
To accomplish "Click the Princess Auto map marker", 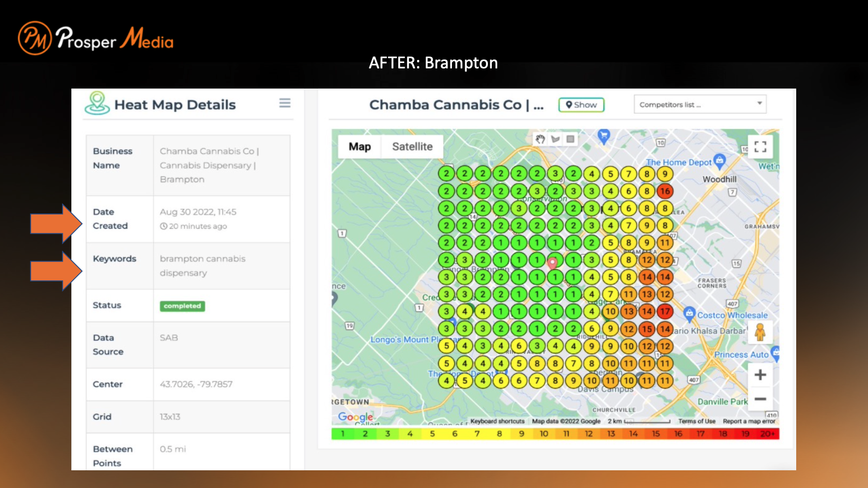I will (775, 352).
